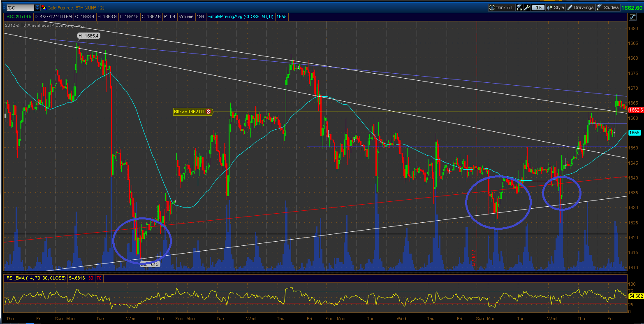Image resolution: width=644 pixels, height=324 pixels.
Task: Click the C: 1662.6 close value
Action: tap(151, 16)
